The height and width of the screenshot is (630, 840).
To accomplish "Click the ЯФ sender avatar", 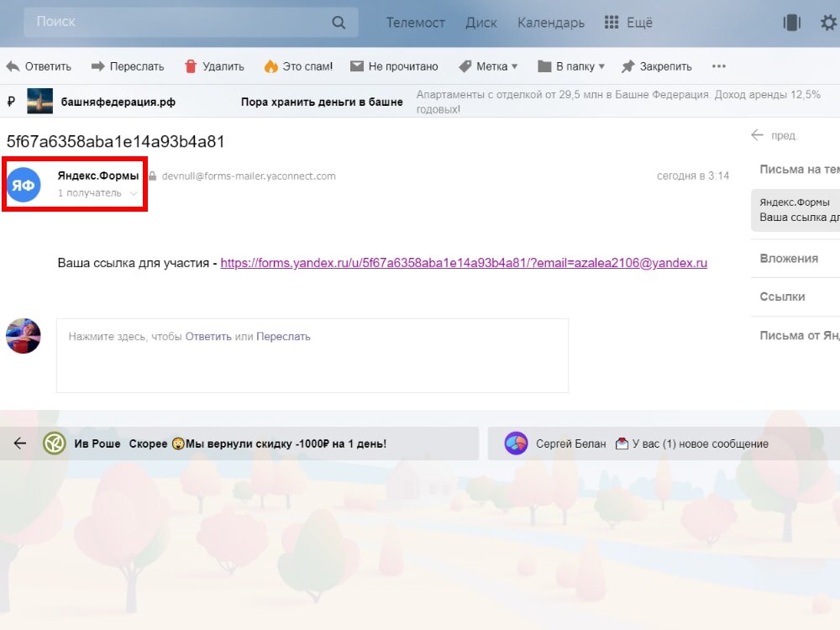I will coord(24,185).
